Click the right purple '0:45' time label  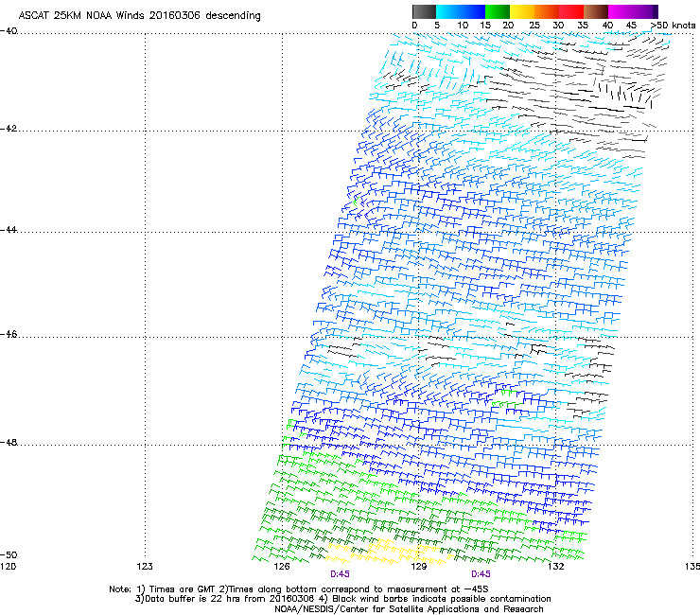(481, 574)
